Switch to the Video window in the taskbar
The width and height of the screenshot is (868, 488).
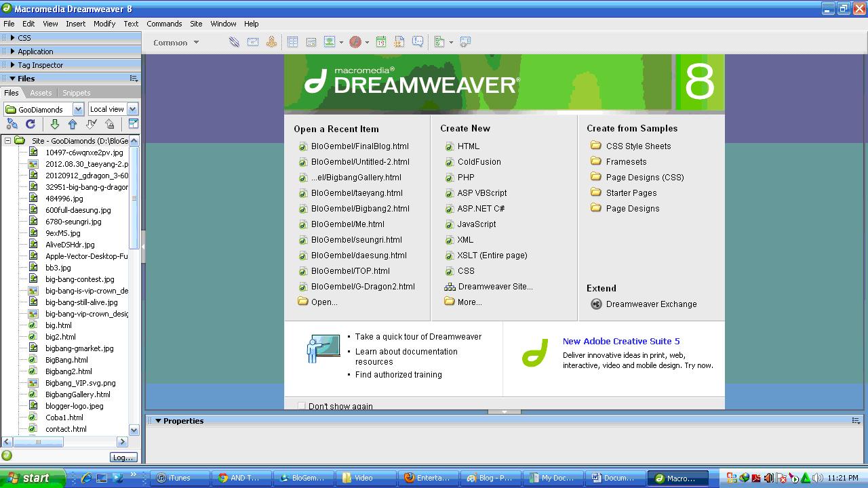pyautogui.click(x=364, y=478)
